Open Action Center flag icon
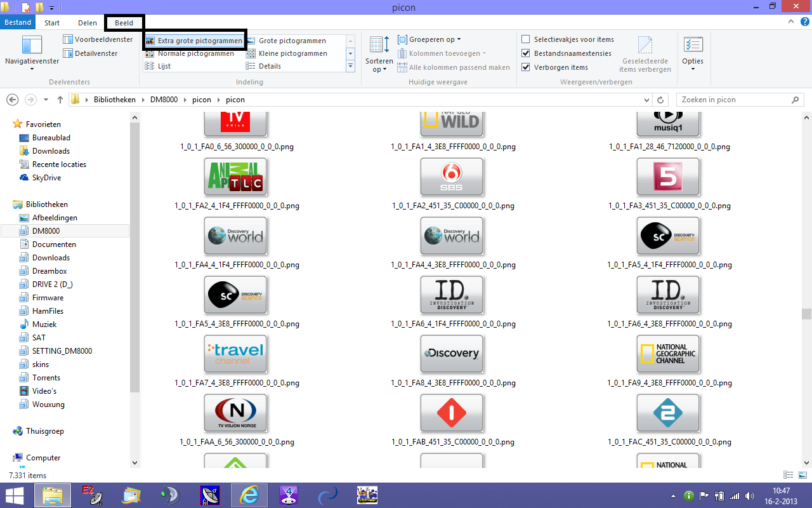Image resolution: width=812 pixels, height=508 pixels. click(704, 495)
